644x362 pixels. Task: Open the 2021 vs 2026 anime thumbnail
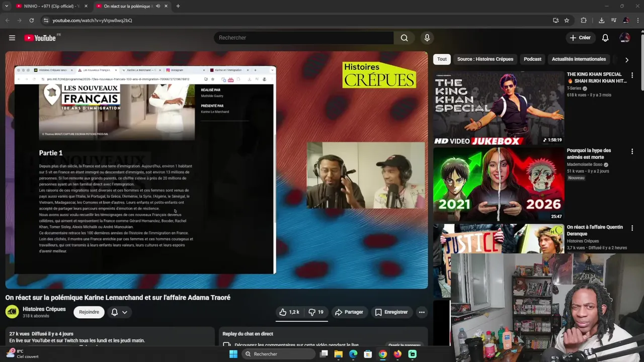[499, 184]
